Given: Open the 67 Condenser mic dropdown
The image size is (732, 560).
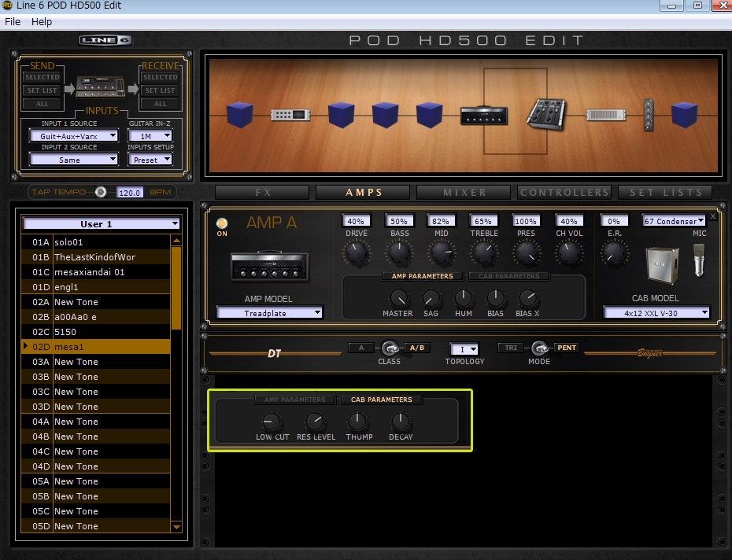Looking at the screenshot, I should click(x=674, y=221).
